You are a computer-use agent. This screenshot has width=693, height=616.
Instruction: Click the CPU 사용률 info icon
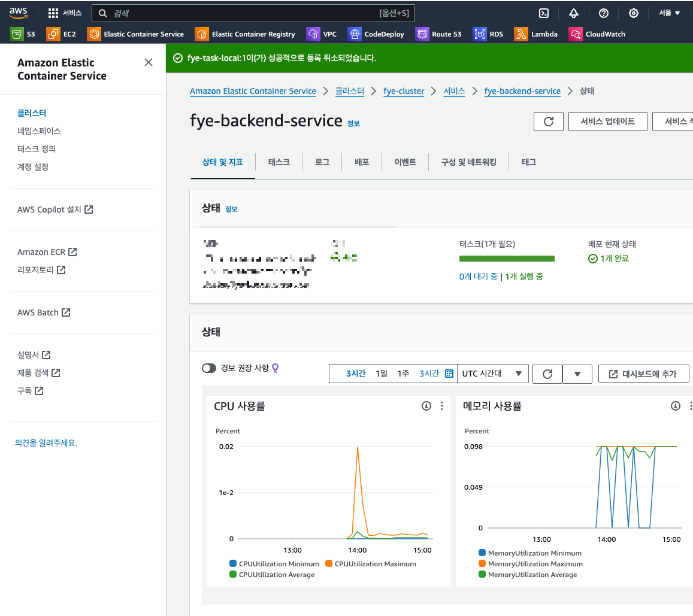pos(426,406)
